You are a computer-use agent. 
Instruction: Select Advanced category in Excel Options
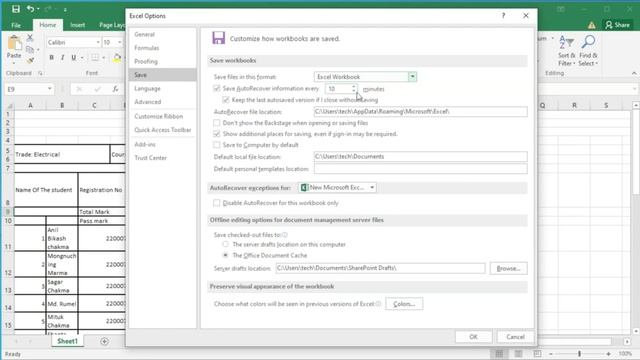tap(148, 102)
